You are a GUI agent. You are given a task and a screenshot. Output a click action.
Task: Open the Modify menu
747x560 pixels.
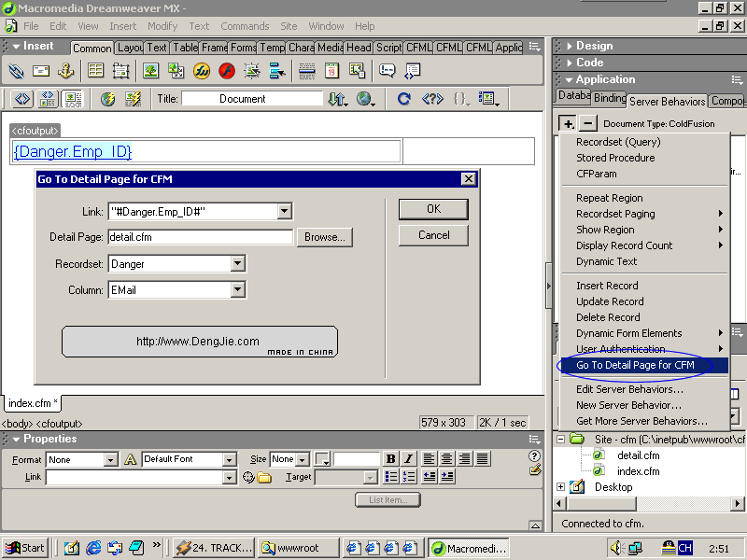pos(162,26)
